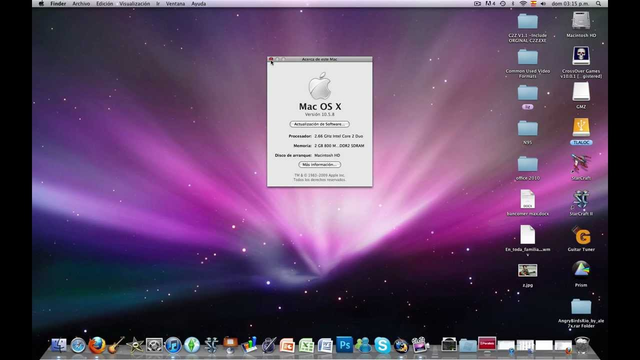Click the Macintosh HD startup disk text
Viewport: 640px width, 360px height.
(x=327, y=156)
